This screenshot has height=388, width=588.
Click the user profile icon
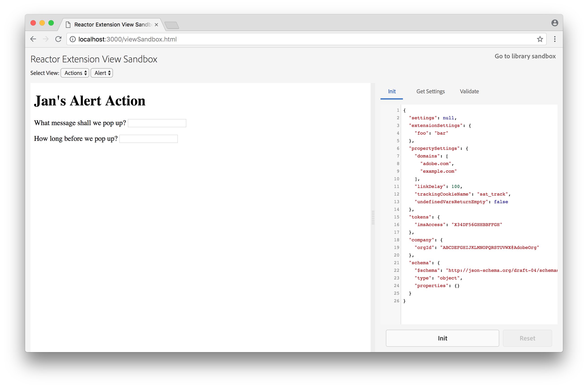point(555,23)
